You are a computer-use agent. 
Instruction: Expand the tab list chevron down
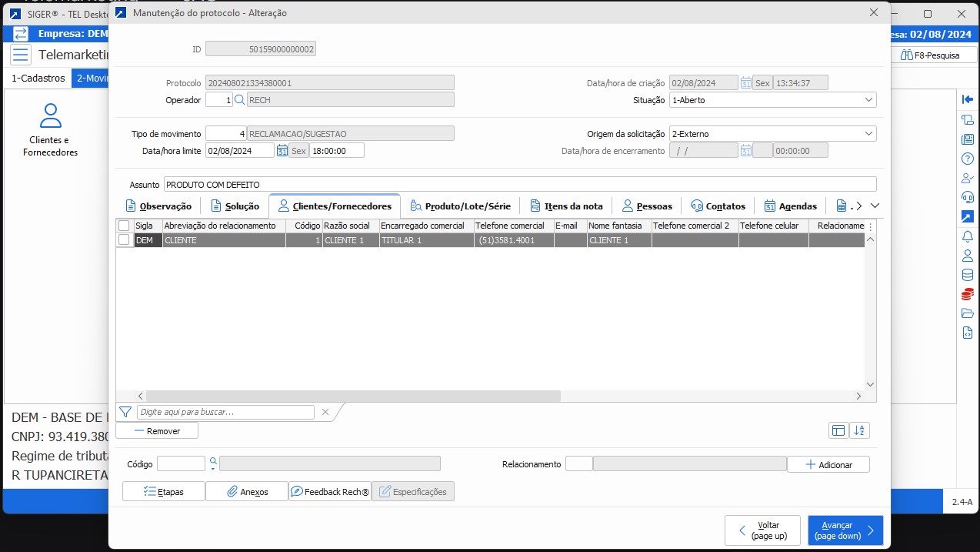click(874, 206)
